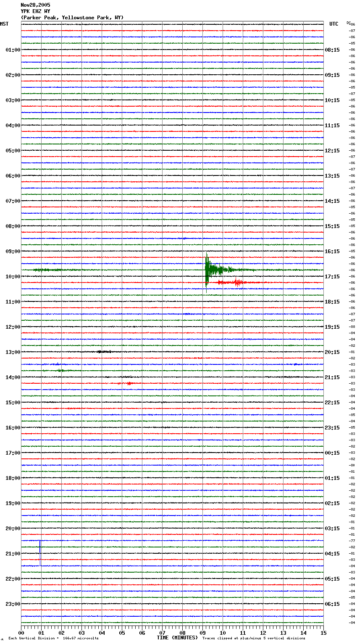
Task: Click the 11:15 UTC time label
Action: tap(332, 126)
